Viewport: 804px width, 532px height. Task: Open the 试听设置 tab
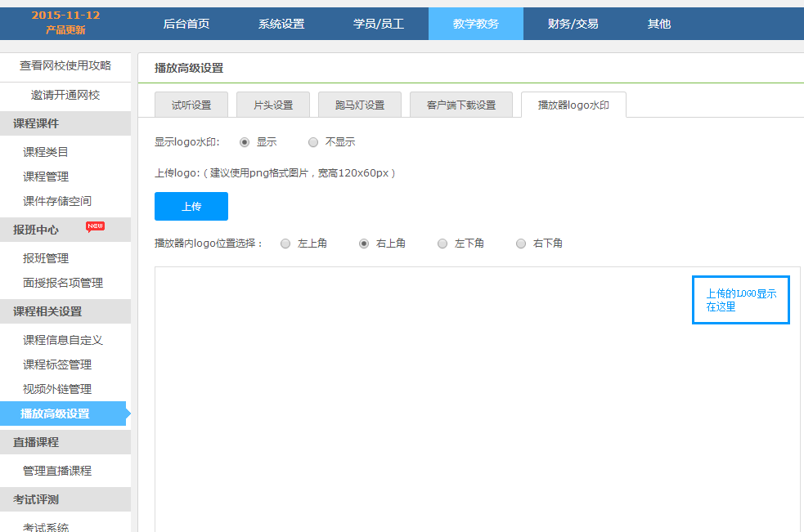click(191, 105)
